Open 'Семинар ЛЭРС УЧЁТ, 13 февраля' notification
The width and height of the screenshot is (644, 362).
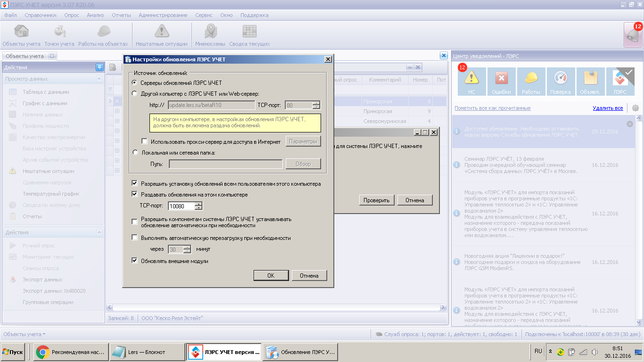coord(543,165)
